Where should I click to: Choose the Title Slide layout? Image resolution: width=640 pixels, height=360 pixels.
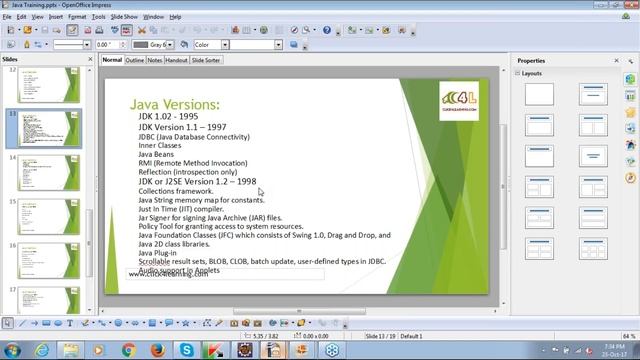coord(593,94)
